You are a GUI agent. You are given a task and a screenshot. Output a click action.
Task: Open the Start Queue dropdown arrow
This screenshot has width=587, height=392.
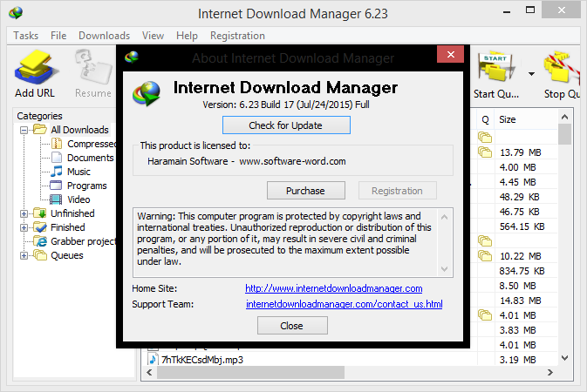coord(531,74)
